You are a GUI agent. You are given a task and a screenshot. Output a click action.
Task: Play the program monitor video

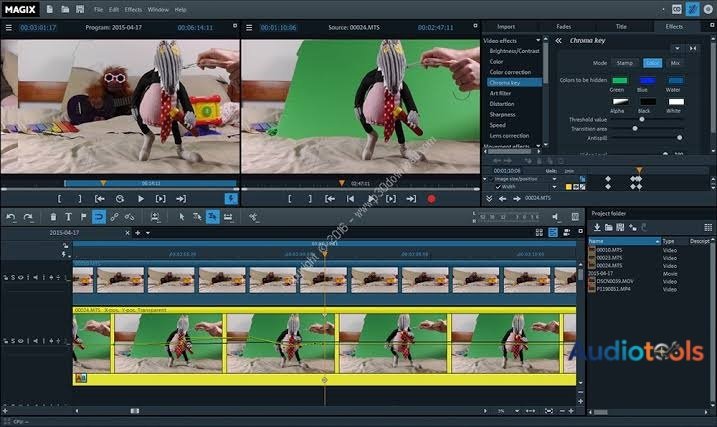click(140, 199)
